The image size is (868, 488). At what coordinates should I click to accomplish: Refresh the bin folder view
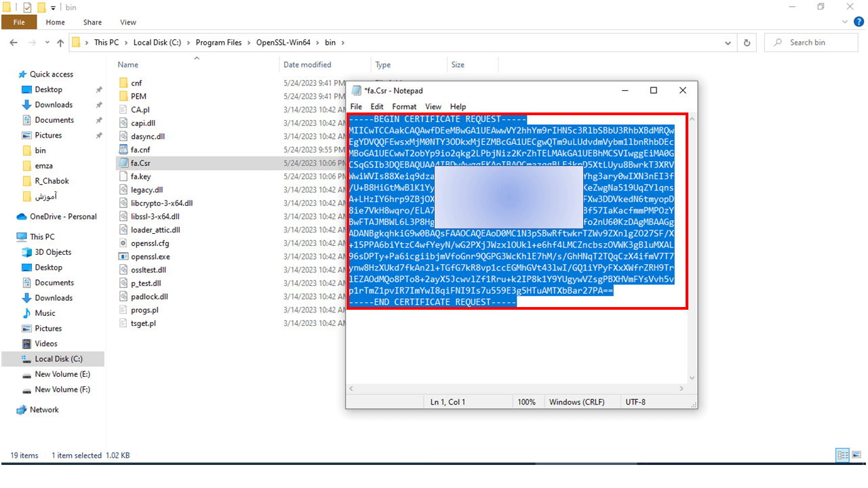click(747, 43)
